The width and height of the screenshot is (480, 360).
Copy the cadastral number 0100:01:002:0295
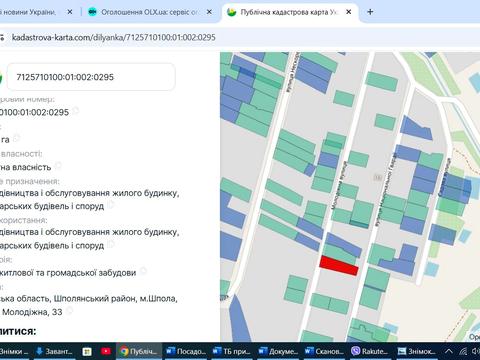click(x=76, y=111)
